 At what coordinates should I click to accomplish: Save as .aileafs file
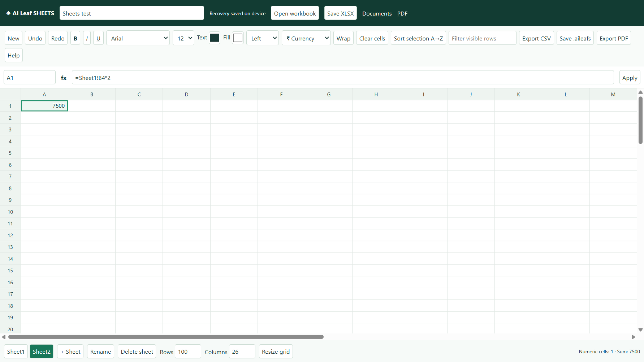pos(575,38)
